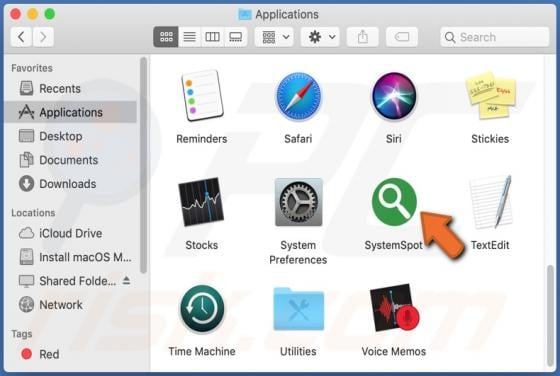The image size is (560, 376).
Task: Open the gear action menu
Action: [320, 37]
